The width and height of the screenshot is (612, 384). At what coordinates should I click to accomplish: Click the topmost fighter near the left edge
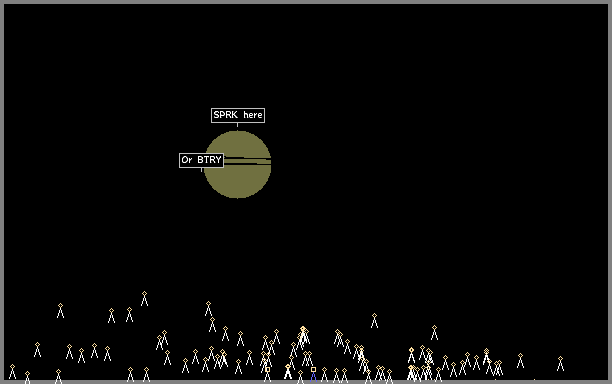tap(60, 311)
